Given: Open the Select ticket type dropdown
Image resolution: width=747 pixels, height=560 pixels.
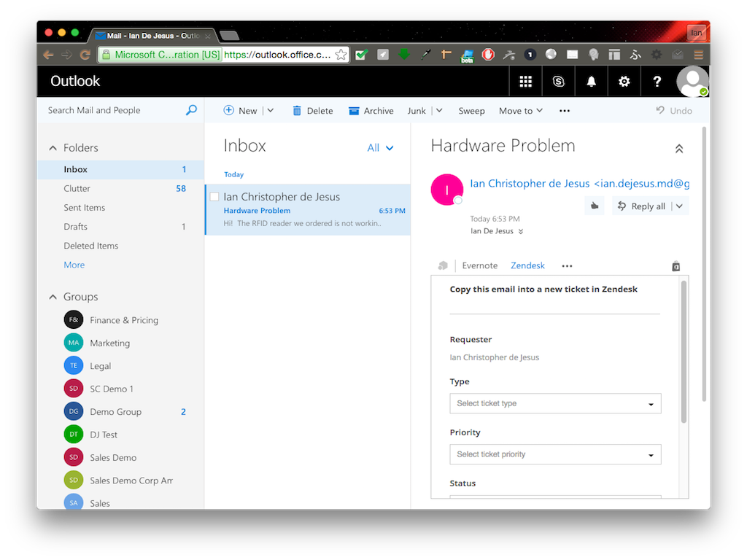Looking at the screenshot, I should tap(555, 403).
